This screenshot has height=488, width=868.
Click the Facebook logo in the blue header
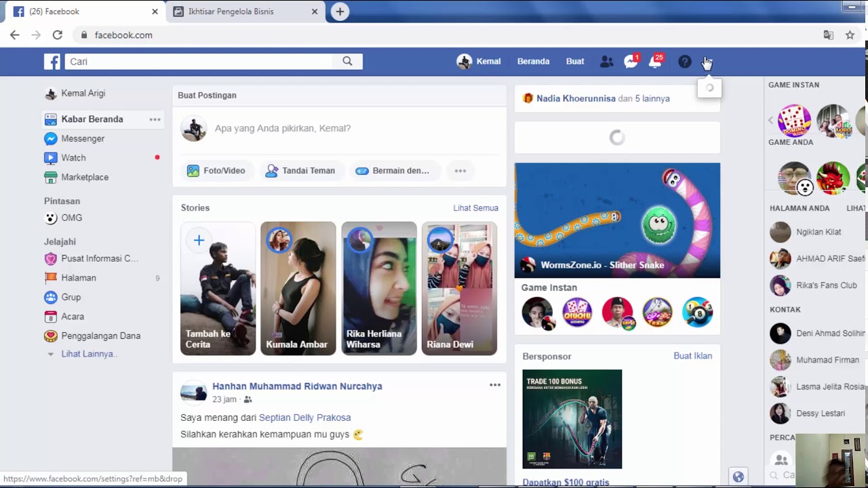52,62
